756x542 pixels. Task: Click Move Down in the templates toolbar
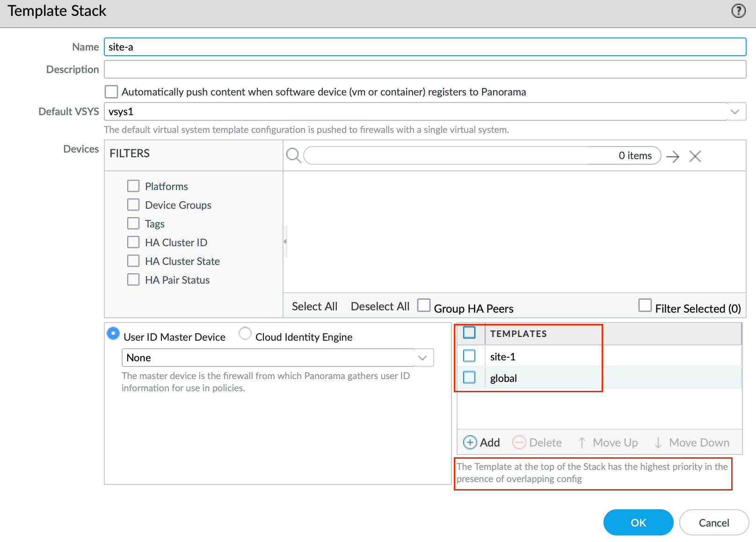point(692,442)
